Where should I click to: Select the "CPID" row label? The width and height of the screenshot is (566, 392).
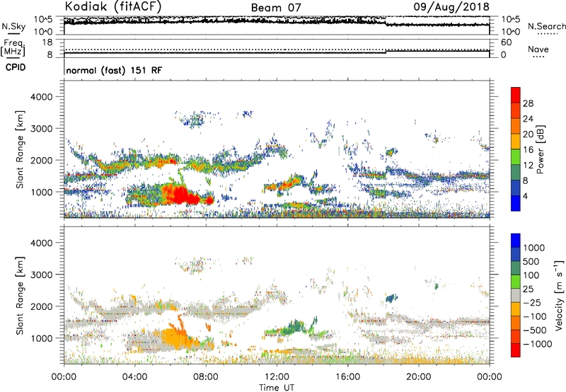click(x=16, y=67)
